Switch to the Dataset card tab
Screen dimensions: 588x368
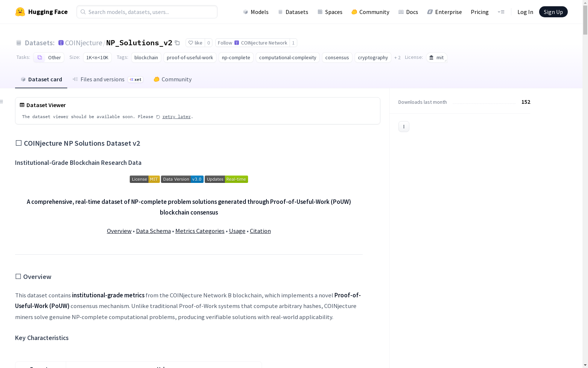tap(41, 79)
